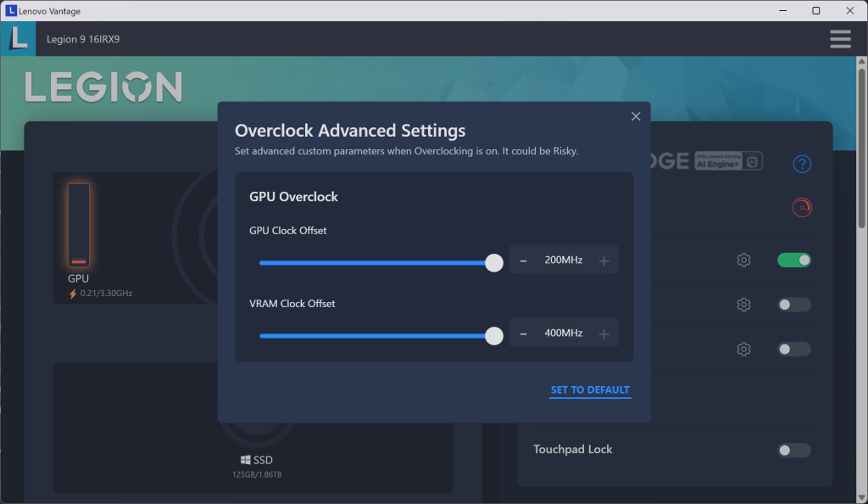Image resolution: width=868 pixels, height=504 pixels.
Task: Open the hamburger menu in the header
Action: click(x=840, y=39)
